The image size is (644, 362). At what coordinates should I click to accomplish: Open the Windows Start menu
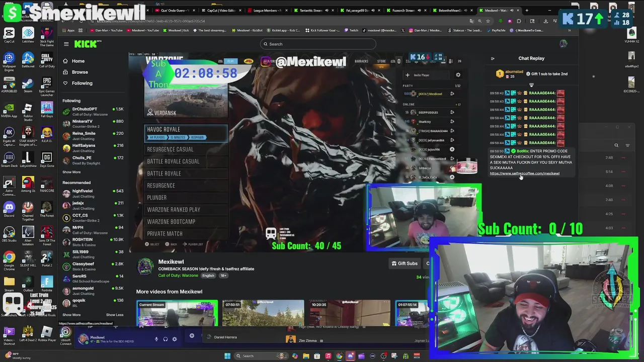point(227,356)
